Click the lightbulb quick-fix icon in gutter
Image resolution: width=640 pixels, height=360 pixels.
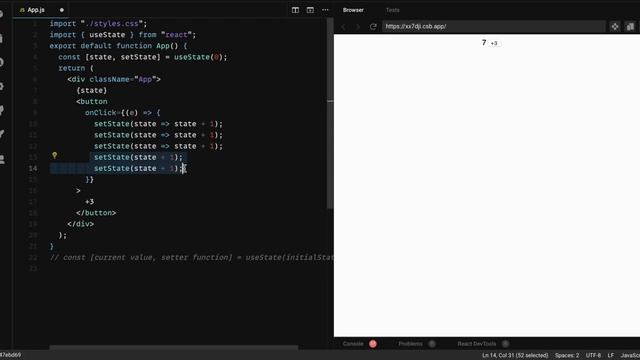(54, 155)
